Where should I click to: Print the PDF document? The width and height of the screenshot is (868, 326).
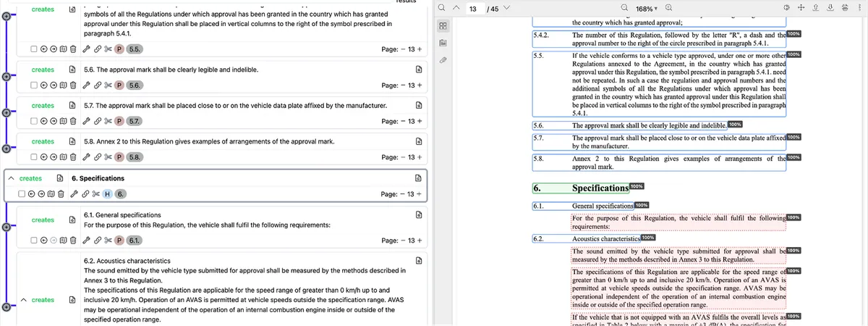click(843, 8)
